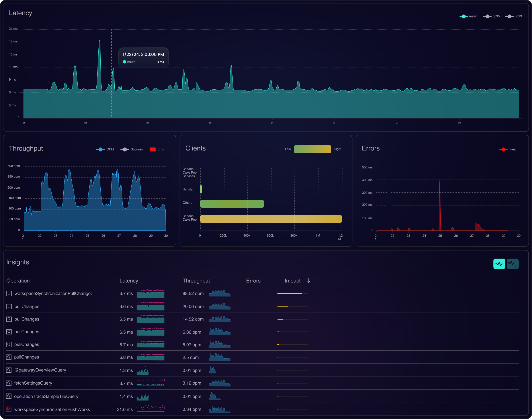The image size is (532, 419).
Task: Click the Banana Cake Pop bar in the Clients chart
Action: (x=271, y=219)
